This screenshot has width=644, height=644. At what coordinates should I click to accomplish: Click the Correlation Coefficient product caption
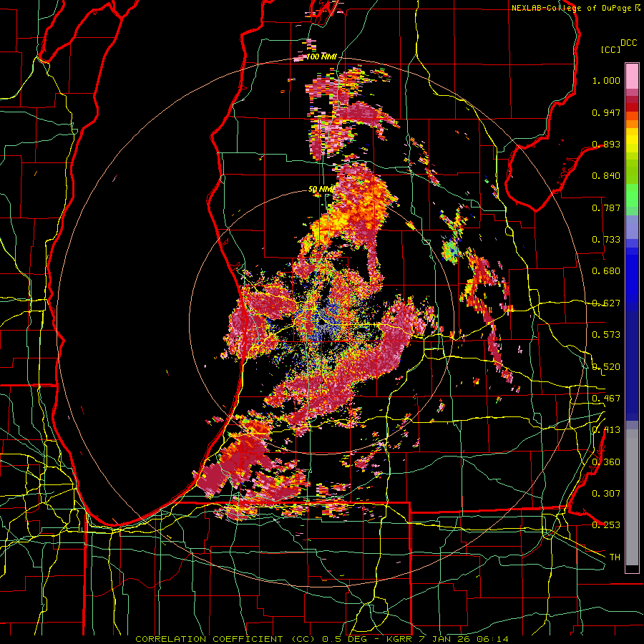point(322,639)
